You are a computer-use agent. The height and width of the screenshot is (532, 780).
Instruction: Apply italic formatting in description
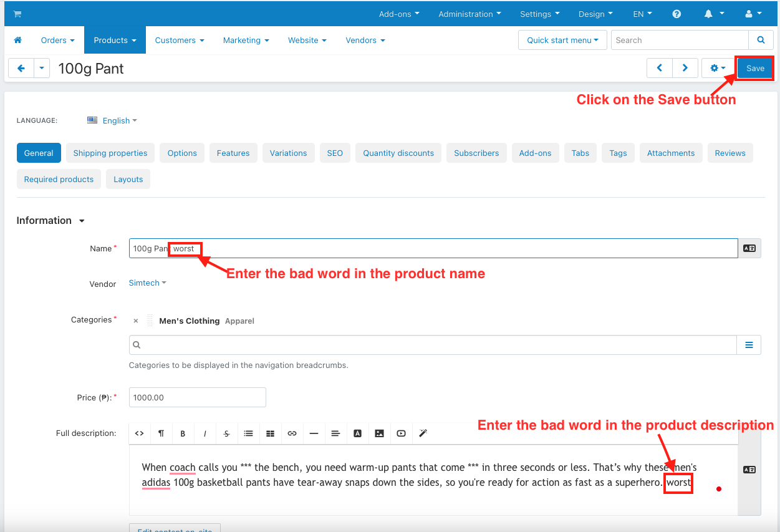205,433
